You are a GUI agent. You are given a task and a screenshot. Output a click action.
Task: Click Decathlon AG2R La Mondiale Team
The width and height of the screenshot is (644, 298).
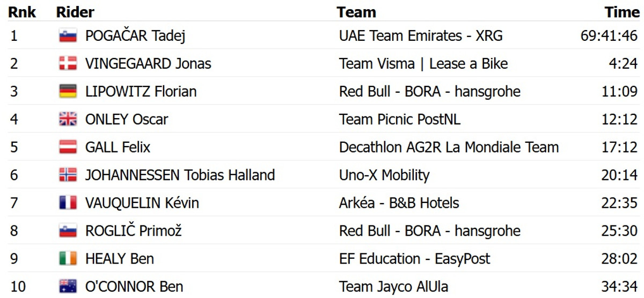[449, 147]
